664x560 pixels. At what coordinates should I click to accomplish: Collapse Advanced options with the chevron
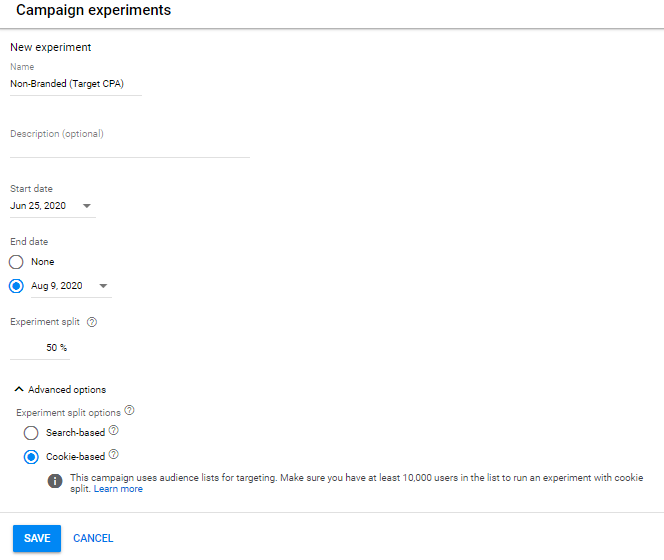point(19,389)
